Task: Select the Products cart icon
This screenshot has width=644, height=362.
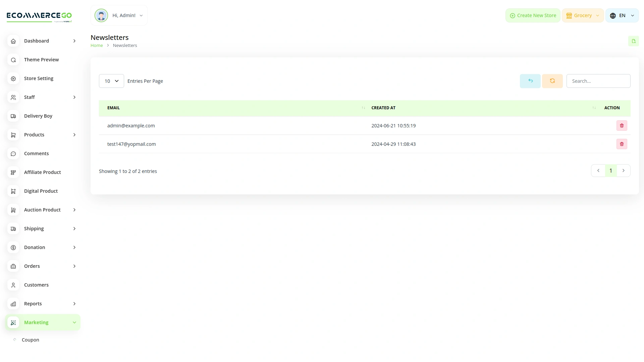Action: point(13,135)
